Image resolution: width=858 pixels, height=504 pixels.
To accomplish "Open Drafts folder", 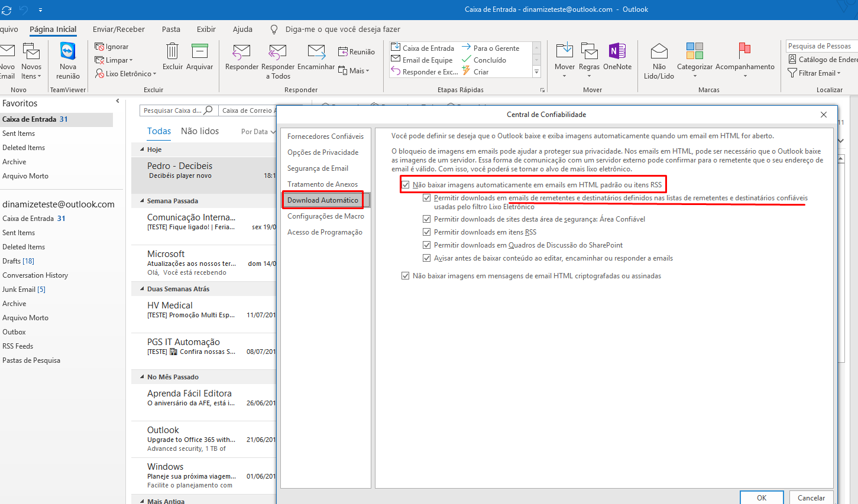I will tap(18, 261).
